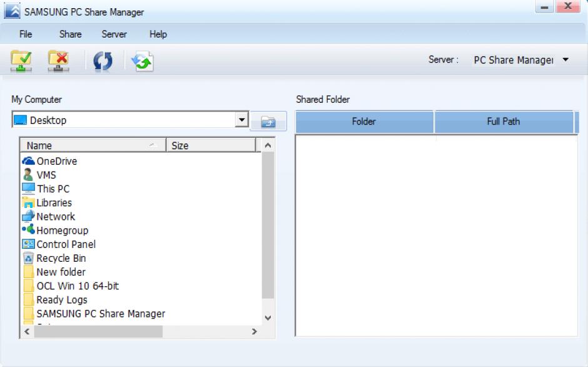
Task: Select the "Libraries" entry text
Action: (x=54, y=203)
